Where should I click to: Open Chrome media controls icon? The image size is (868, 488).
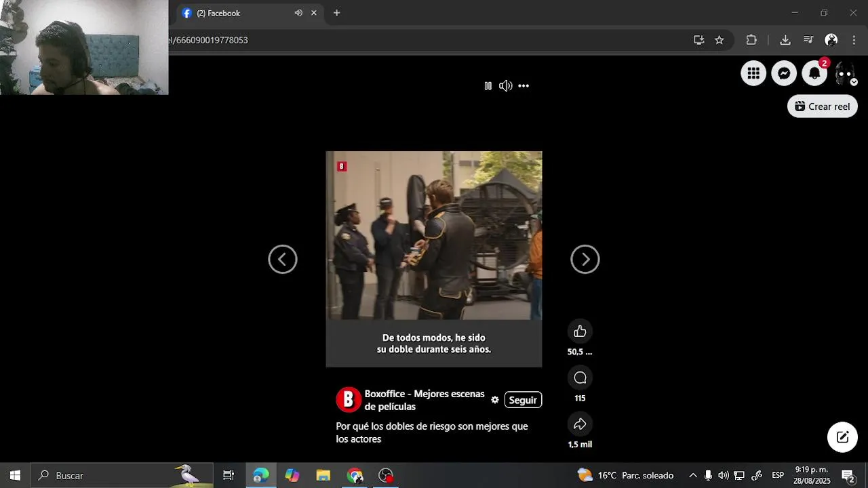[808, 40]
